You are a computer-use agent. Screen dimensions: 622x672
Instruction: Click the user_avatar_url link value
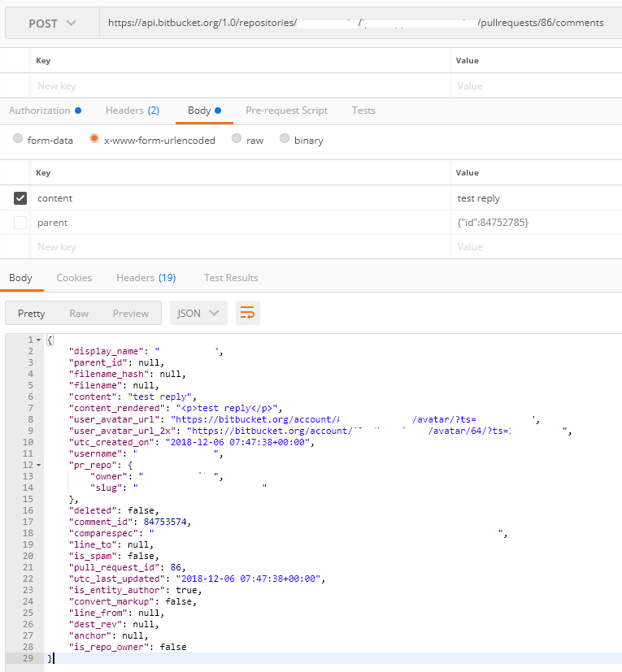click(354, 419)
